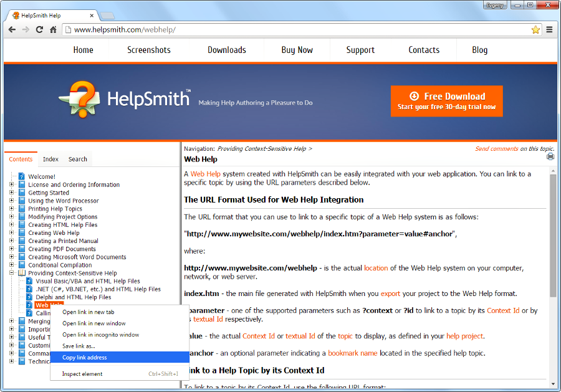This screenshot has width=561, height=392.
Task: Follow the orange 'location' link
Action: (376, 268)
